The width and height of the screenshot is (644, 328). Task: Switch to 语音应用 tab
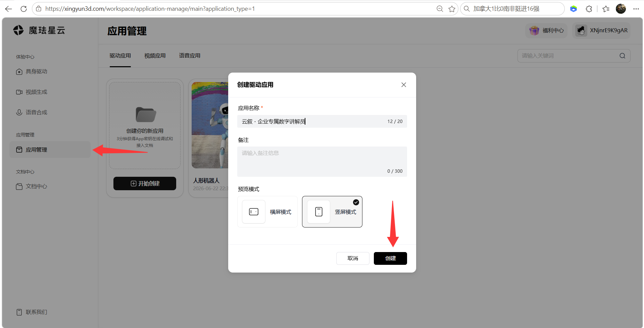(190, 56)
